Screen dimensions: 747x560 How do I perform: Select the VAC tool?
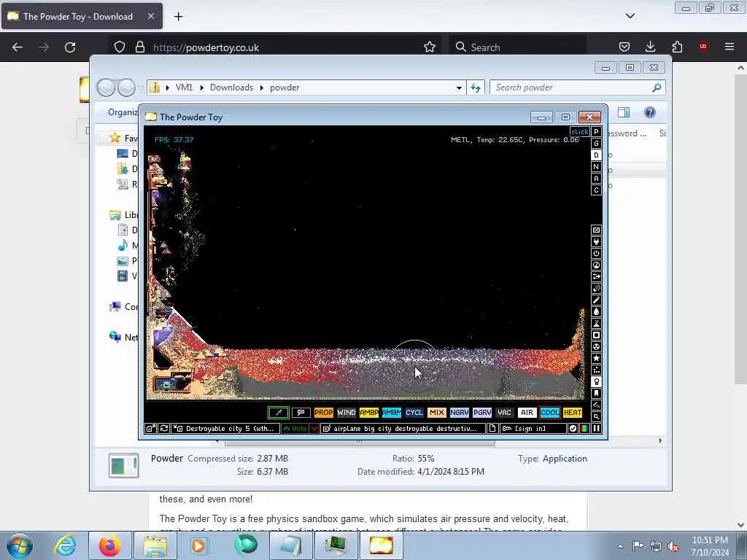(505, 413)
